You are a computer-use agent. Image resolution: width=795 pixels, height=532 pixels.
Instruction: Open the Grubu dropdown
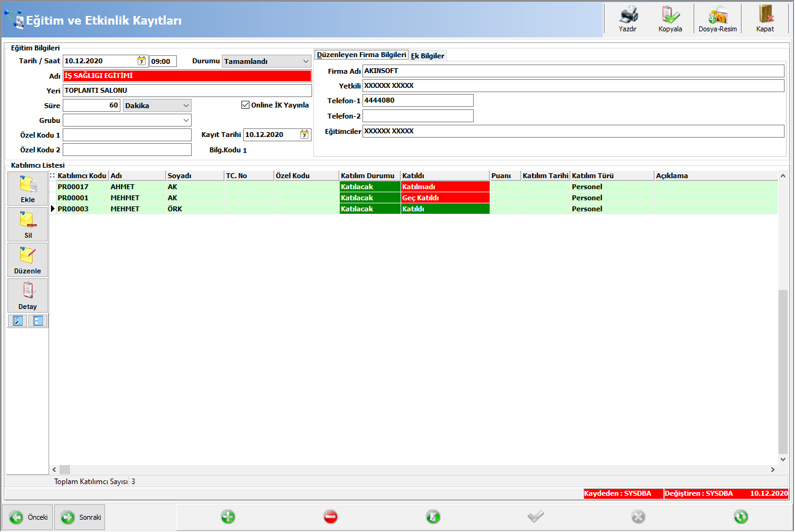tap(127, 120)
